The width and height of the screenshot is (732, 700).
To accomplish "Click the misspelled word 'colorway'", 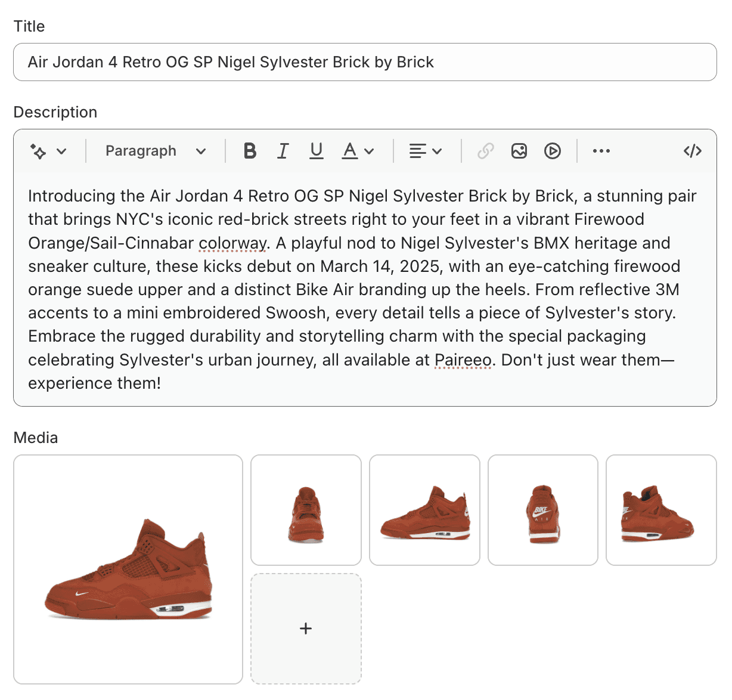I will 232,243.
